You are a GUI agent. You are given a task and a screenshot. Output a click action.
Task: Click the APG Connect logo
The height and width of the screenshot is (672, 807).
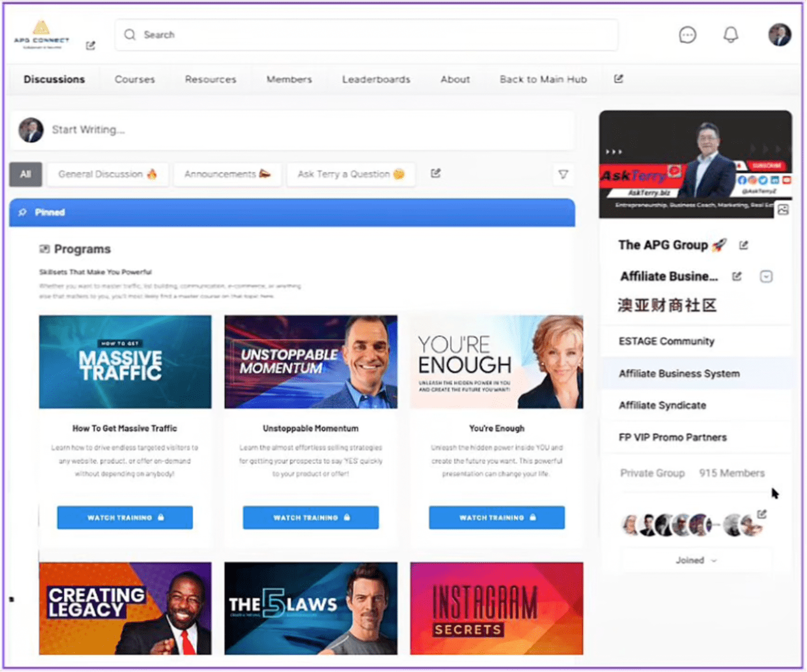pos(41,34)
